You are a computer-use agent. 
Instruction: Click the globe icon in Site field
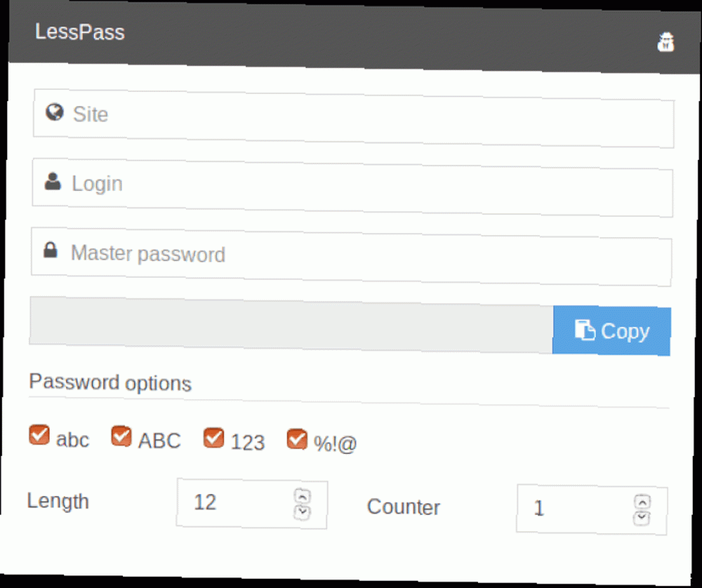click(55, 112)
